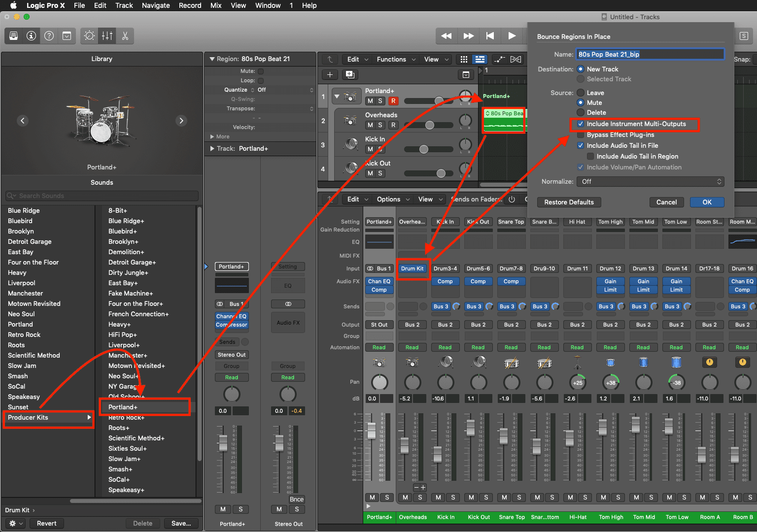This screenshot has height=532, width=757.
Task: Show next drum kit image arrow
Action: (181, 121)
